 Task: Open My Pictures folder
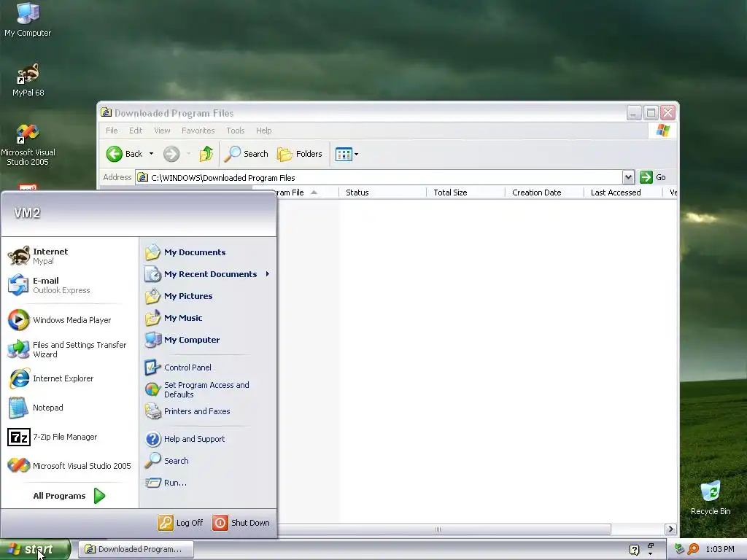[208, 296]
